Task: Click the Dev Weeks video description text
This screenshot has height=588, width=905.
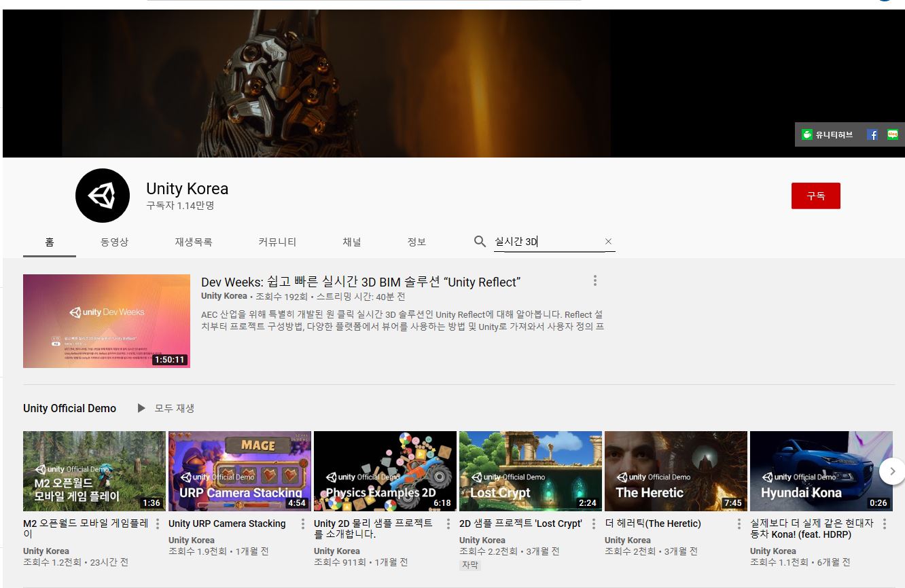Action: point(402,320)
